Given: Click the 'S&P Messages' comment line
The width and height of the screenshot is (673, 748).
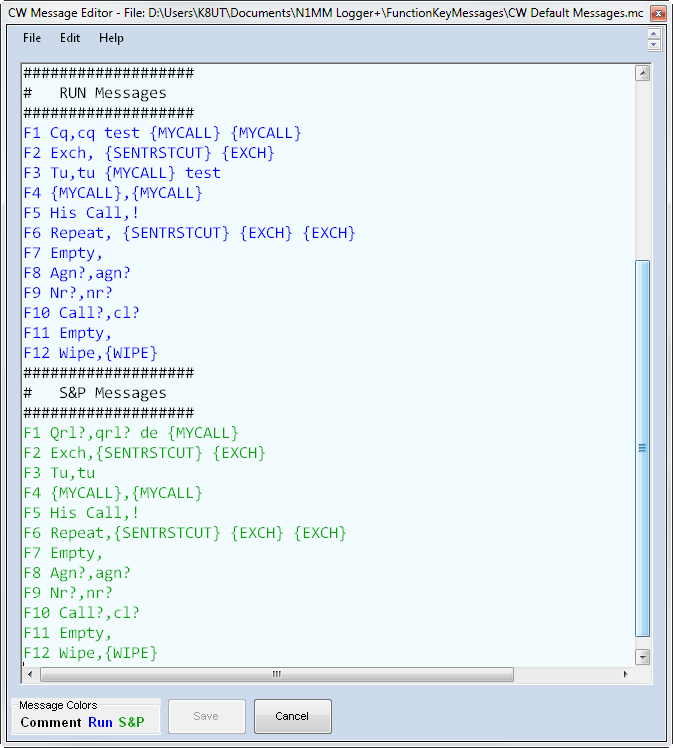Looking at the screenshot, I should click(x=95, y=393).
